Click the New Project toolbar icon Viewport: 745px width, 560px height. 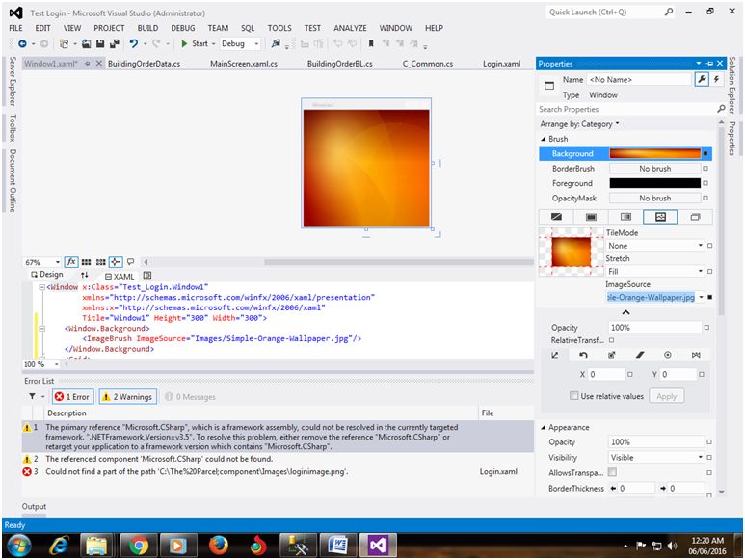(x=64, y=43)
